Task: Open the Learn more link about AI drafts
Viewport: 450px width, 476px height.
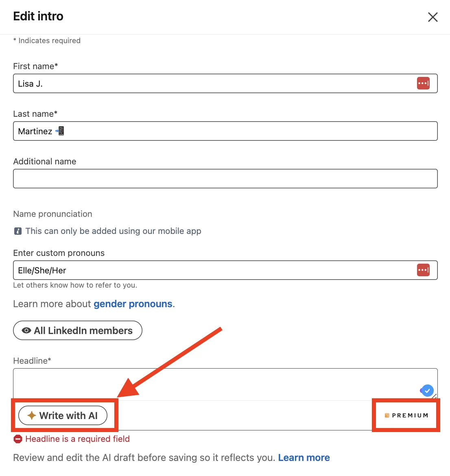Action: pos(304,457)
